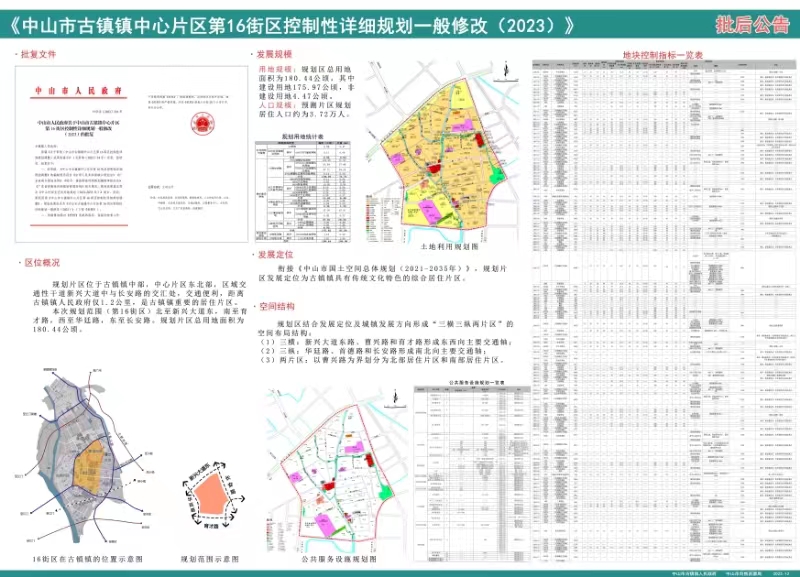Open the approval document image under 批复文件

click(132, 154)
